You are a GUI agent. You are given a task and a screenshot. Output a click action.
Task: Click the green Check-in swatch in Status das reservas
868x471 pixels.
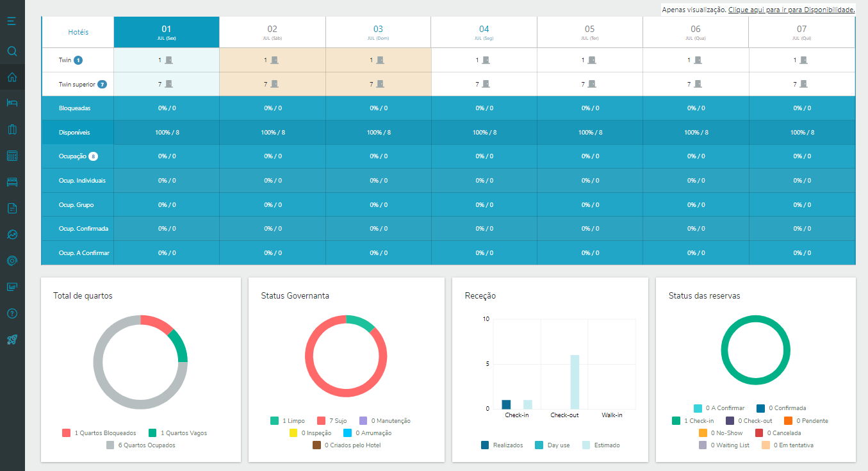click(676, 421)
